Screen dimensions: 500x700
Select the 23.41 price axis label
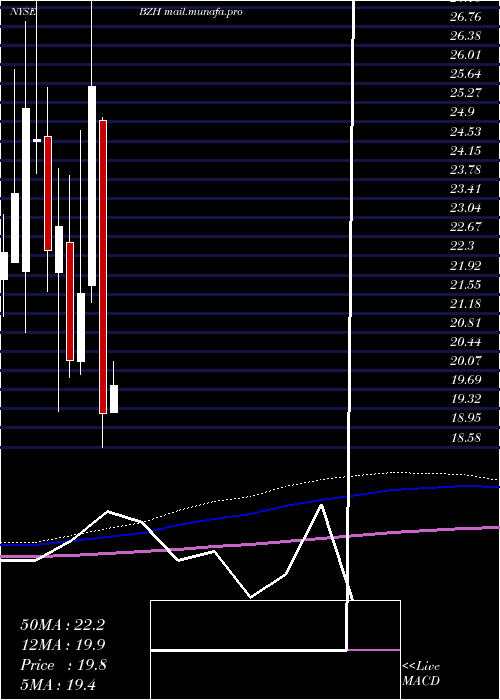(465, 189)
